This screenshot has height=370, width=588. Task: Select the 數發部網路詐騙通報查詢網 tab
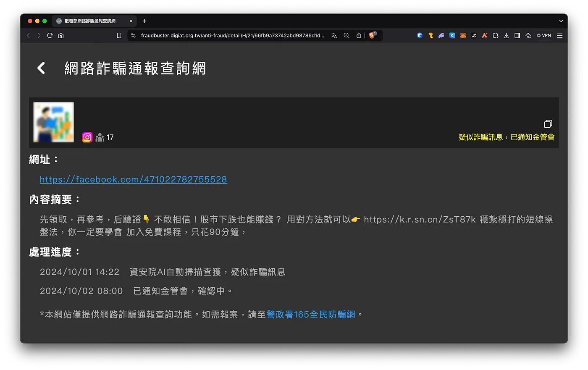coord(90,21)
